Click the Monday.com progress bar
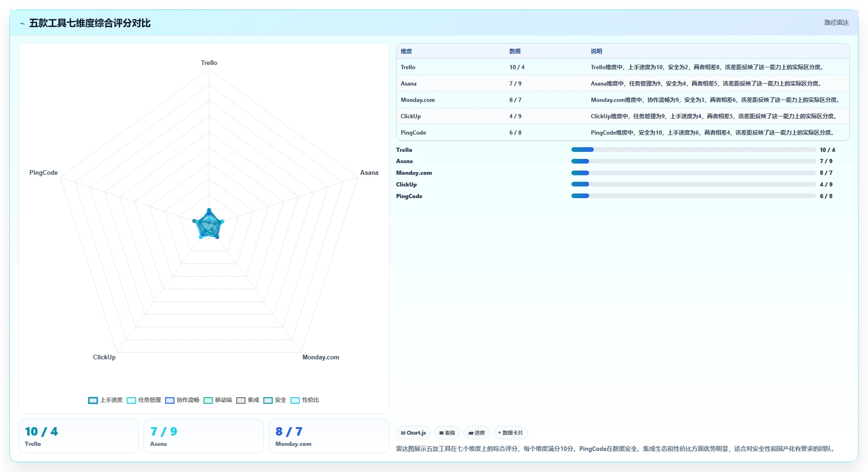This screenshot has height=472, width=868. coord(693,173)
